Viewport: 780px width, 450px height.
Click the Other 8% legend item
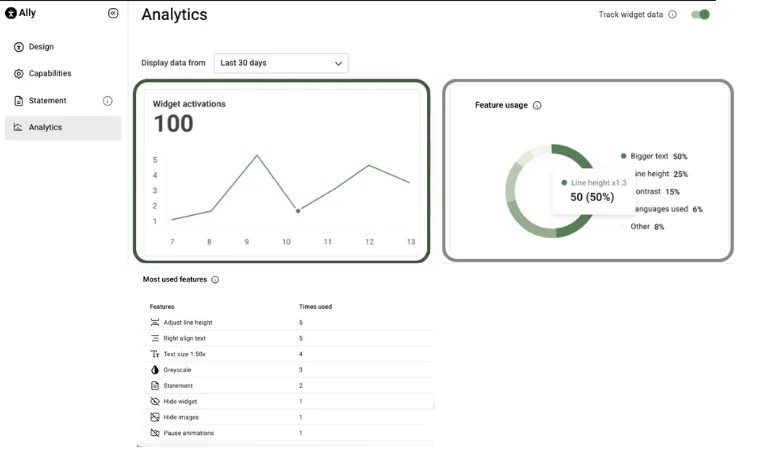[x=643, y=227]
